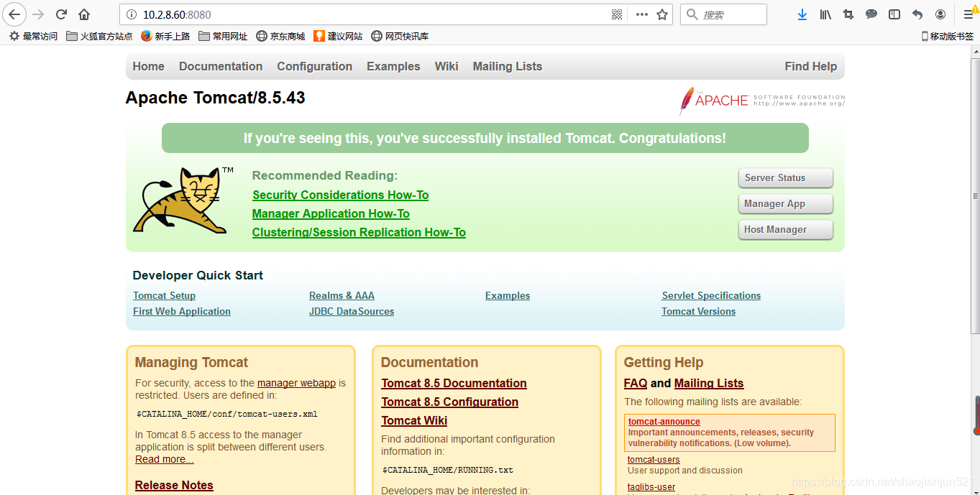This screenshot has height=495, width=980.
Task: Go back with the browser back arrow
Action: point(14,14)
